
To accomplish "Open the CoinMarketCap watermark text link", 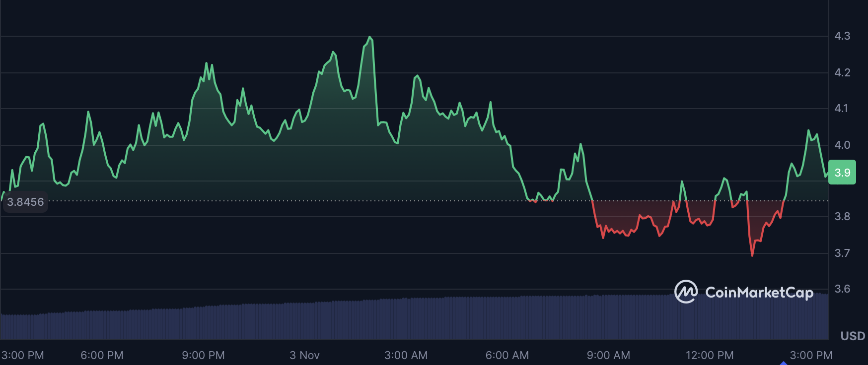I will pyautogui.click(x=759, y=293).
